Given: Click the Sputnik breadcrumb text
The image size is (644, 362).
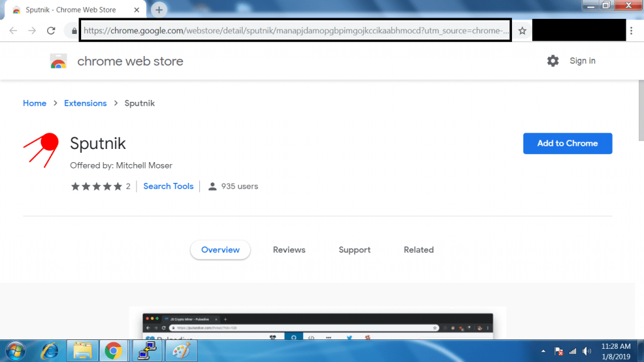Looking at the screenshot, I should (x=140, y=104).
